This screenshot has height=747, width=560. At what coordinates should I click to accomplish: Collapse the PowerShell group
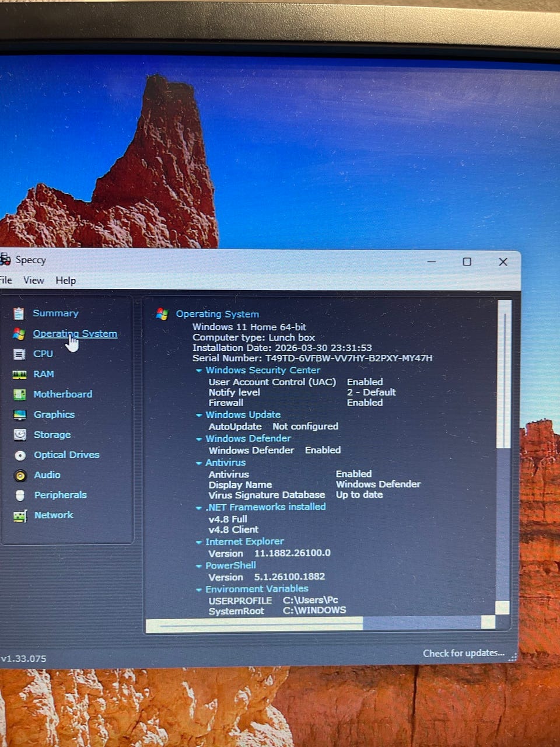[x=199, y=566]
